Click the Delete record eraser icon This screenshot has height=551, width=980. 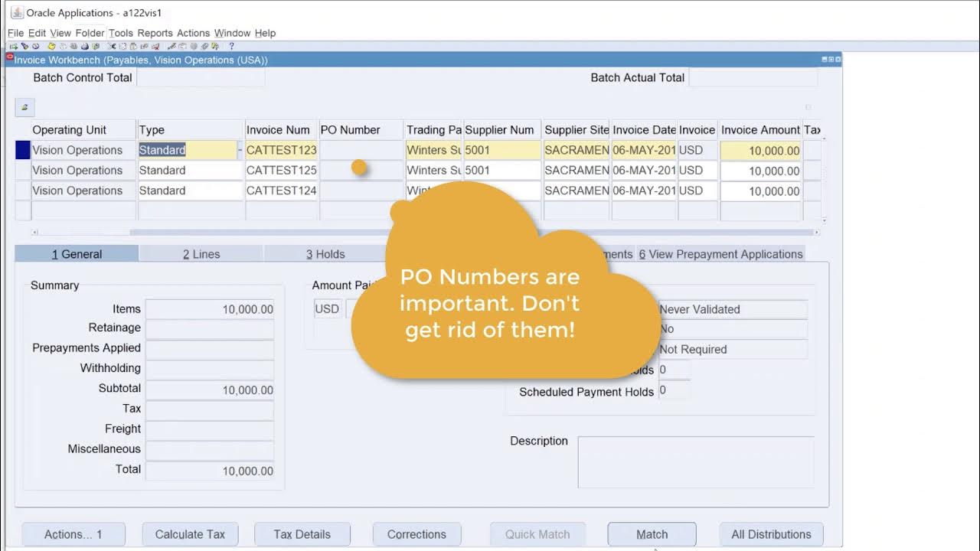pos(155,46)
